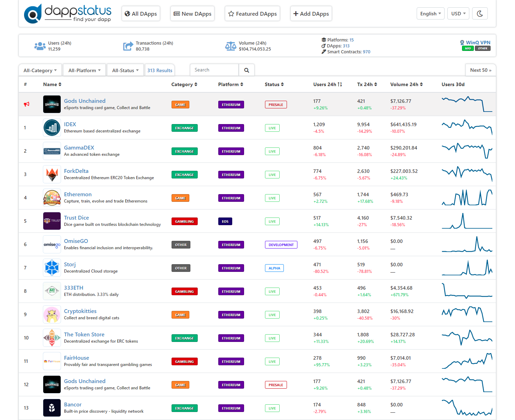This screenshot has height=420, width=515.
Task: Open search by clicking the magnifier icon
Action: [x=247, y=70]
